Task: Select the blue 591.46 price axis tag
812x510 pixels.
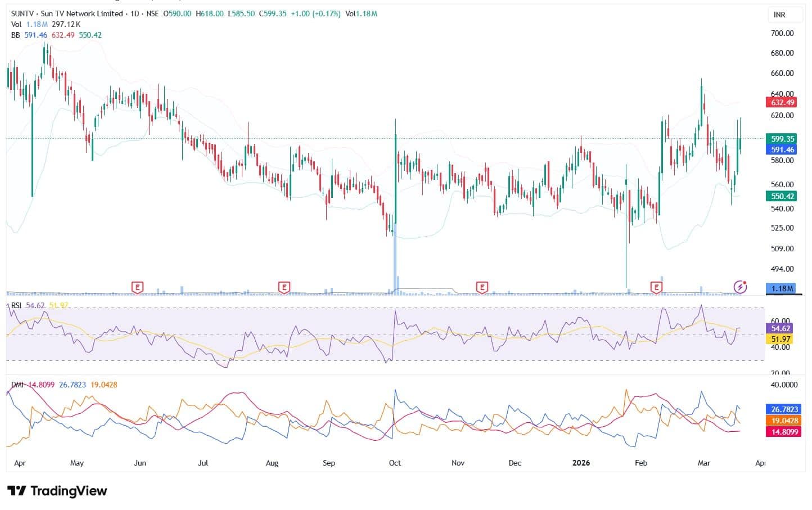Action: (782, 150)
